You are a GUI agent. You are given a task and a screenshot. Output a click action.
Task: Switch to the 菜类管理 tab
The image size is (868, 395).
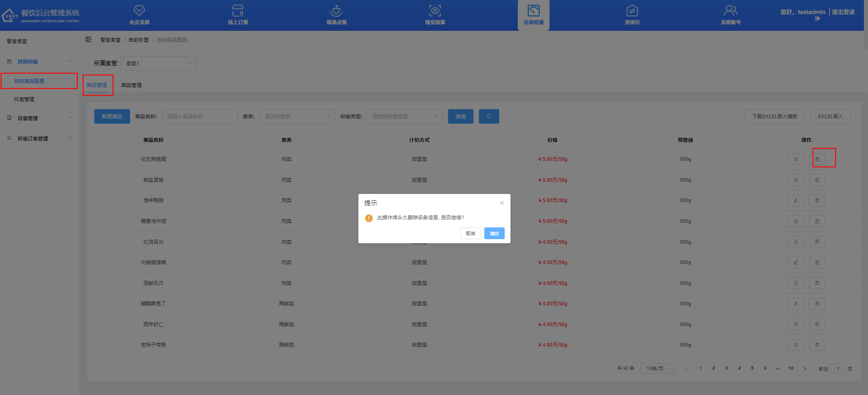coord(131,85)
